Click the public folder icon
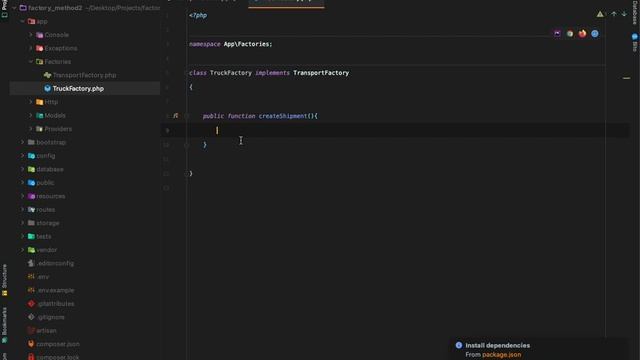Screen dimensions: 640x360 (31, 183)
